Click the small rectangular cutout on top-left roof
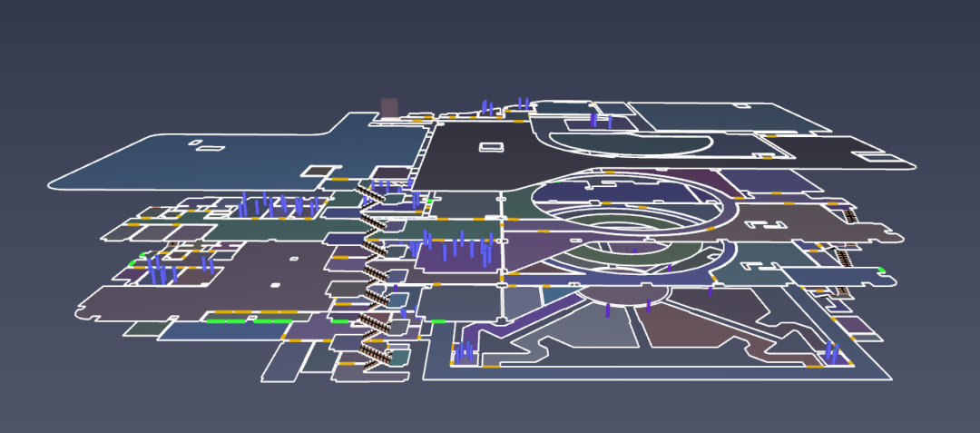The height and width of the screenshot is (433, 980). (x=208, y=147)
